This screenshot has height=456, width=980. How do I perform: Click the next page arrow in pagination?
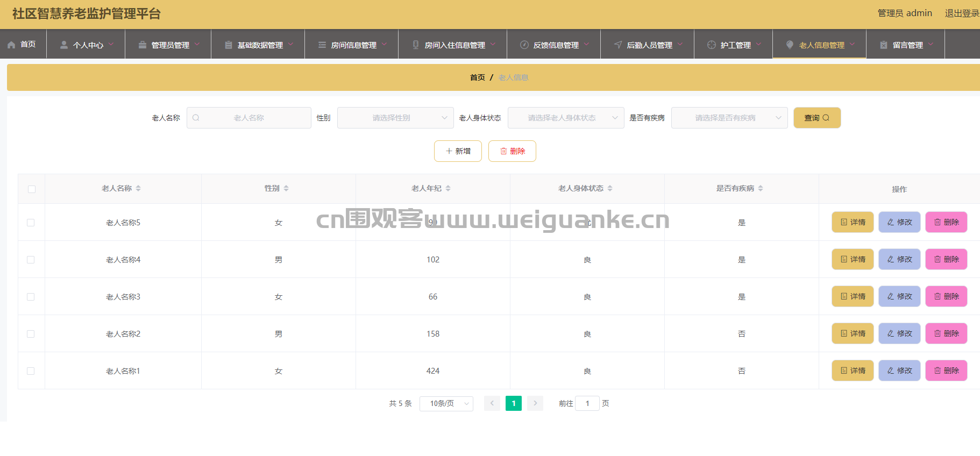(535, 403)
